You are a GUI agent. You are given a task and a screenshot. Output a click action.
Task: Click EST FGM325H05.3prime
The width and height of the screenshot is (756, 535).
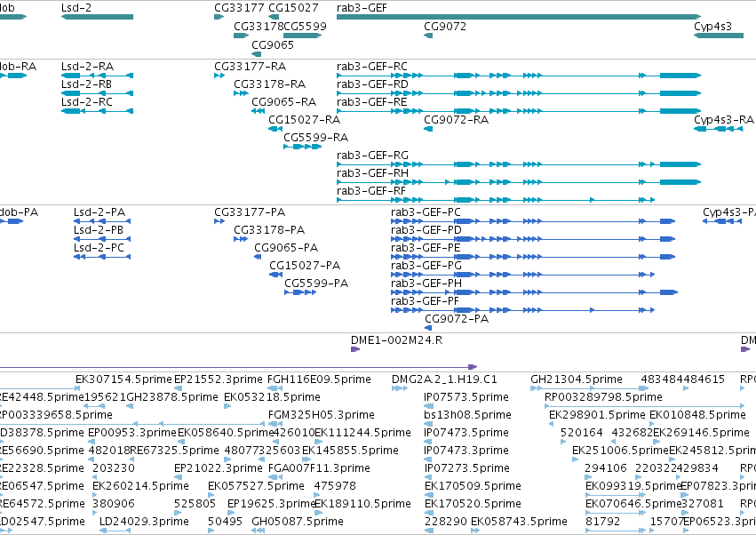(x=321, y=415)
